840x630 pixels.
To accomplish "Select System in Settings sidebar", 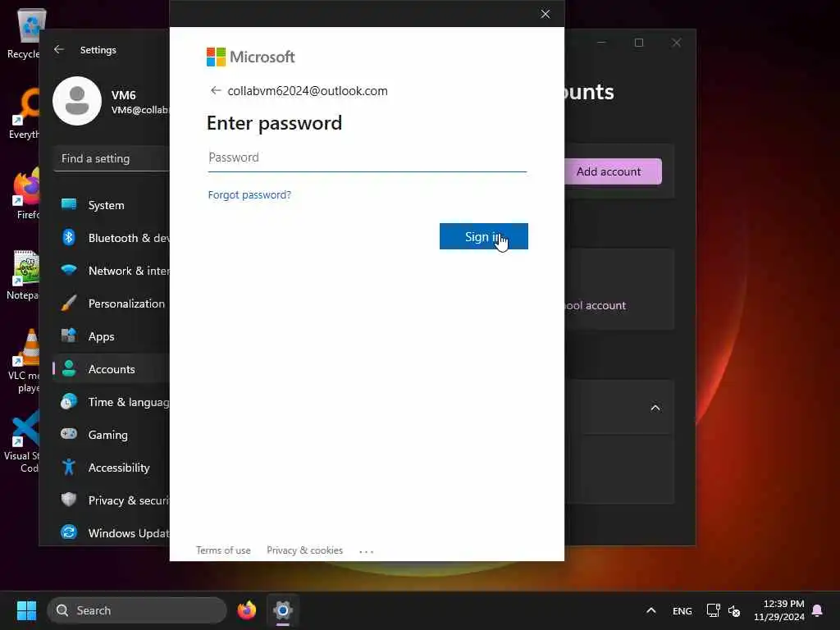I will pos(112,205).
